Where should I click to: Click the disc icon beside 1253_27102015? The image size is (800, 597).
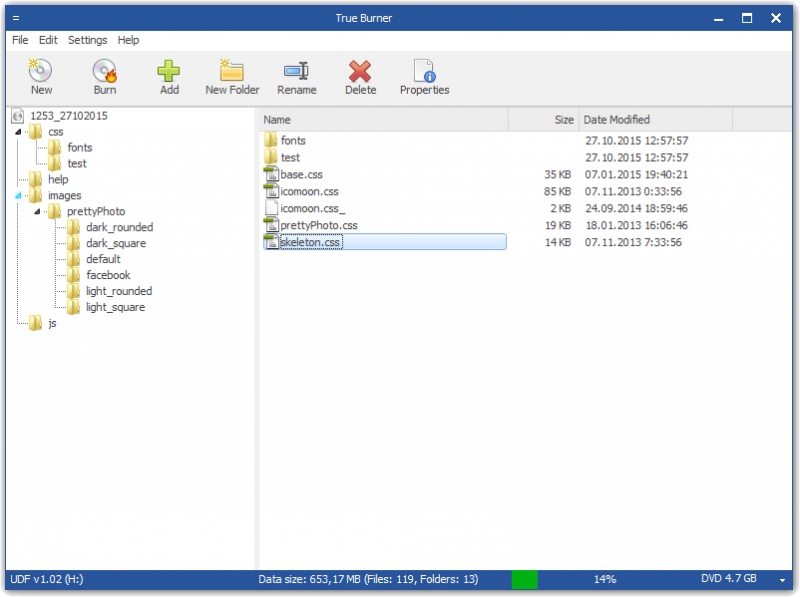[18, 116]
